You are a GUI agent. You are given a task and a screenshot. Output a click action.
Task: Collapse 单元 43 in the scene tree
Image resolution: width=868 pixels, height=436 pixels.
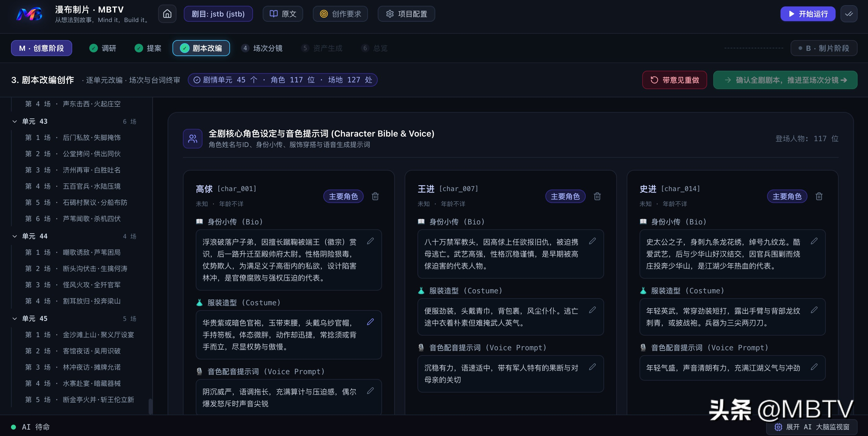(x=14, y=121)
